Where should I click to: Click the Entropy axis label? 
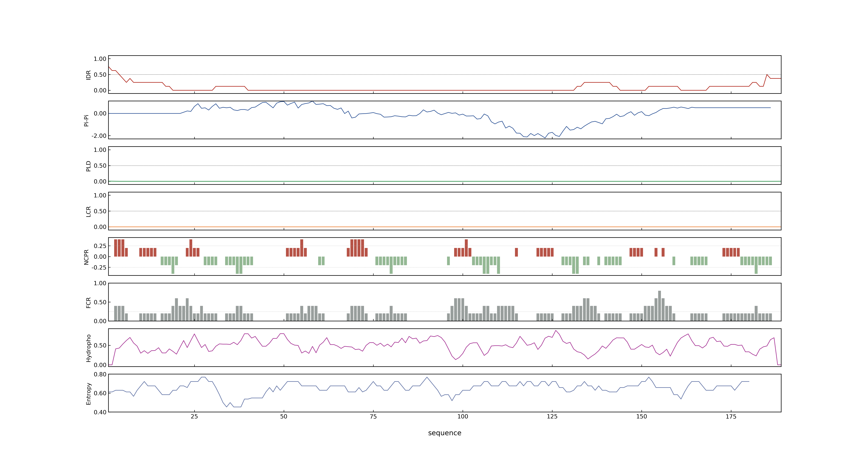(x=88, y=393)
